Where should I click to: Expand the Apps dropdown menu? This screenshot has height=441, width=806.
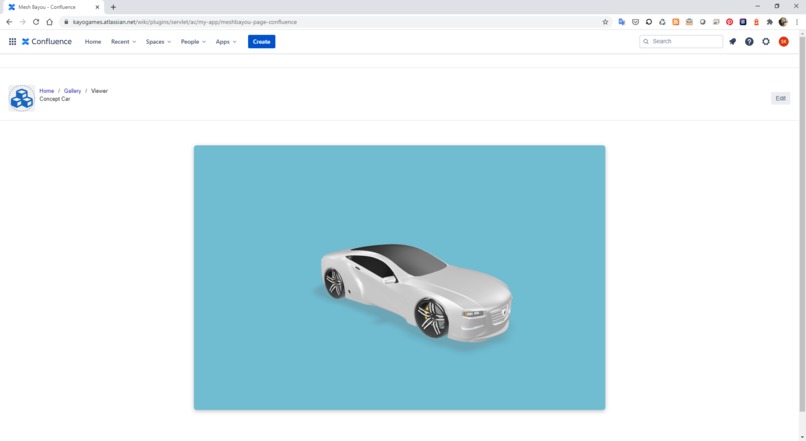pos(226,42)
